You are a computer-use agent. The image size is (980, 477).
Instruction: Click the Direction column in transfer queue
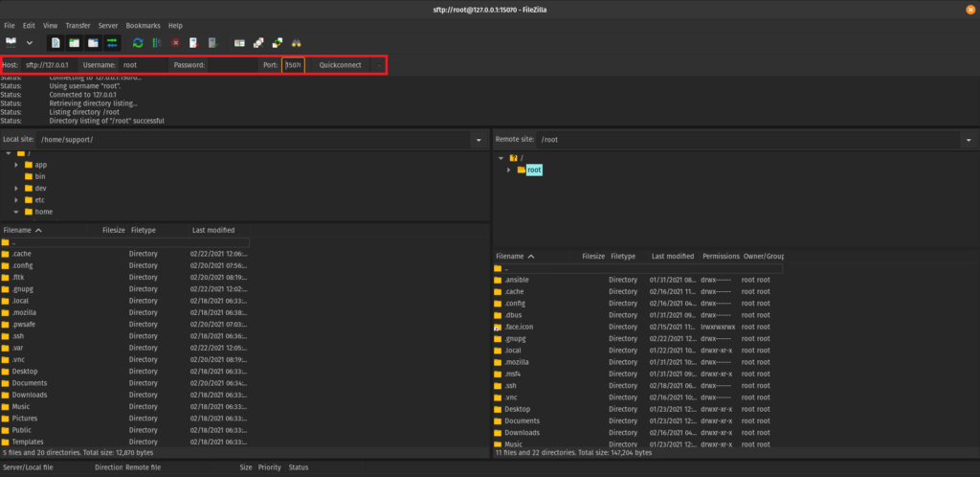point(109,467)
